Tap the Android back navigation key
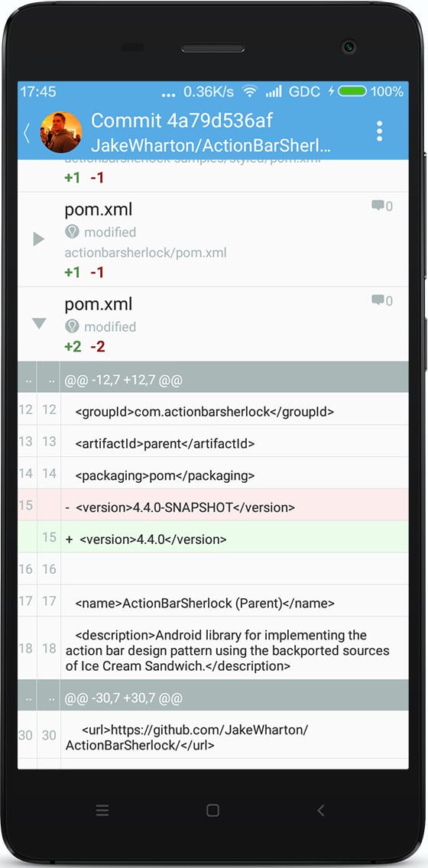The image size is (428, 868). tap(320, 811)
